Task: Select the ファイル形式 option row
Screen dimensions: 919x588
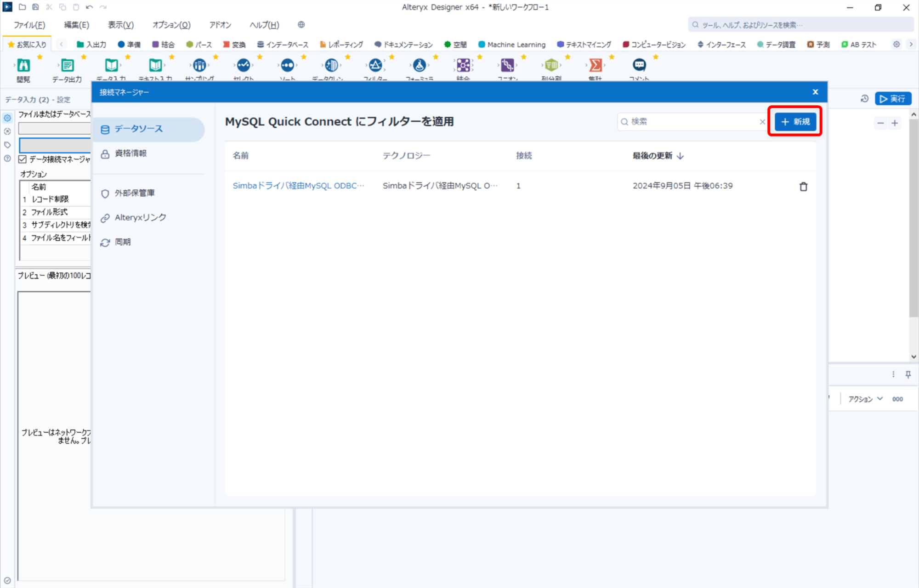Action: (55, 212)
